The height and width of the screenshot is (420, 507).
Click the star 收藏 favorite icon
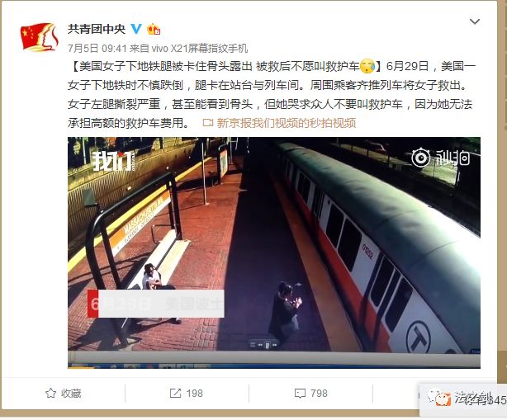[x=50, y=394]
